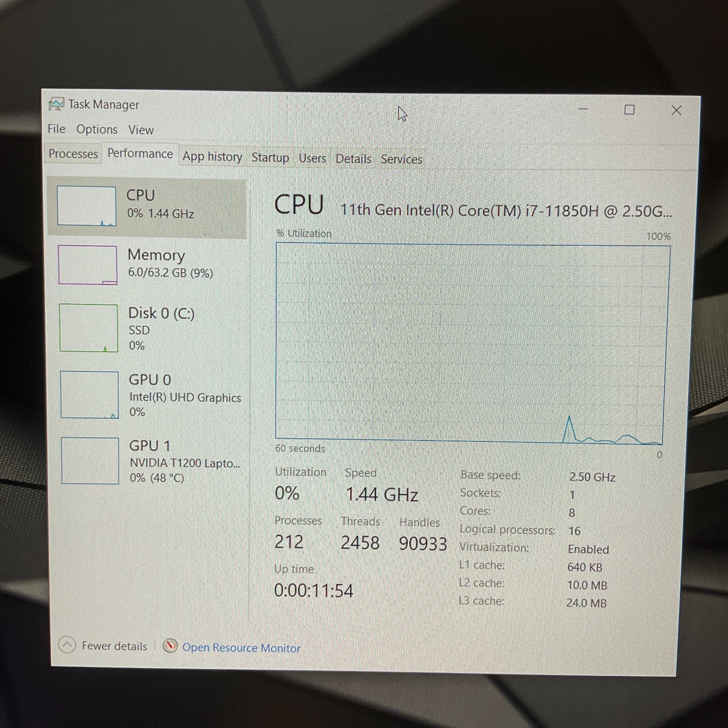Screen dimensions: 728x728
Task: Open the File menu
Action: click(x=56, y=129)
